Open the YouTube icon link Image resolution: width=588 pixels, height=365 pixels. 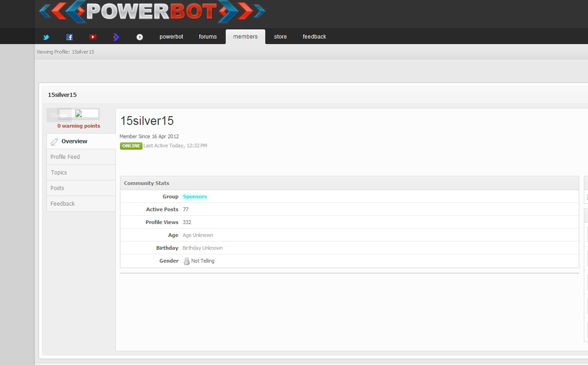click(93, 37)
